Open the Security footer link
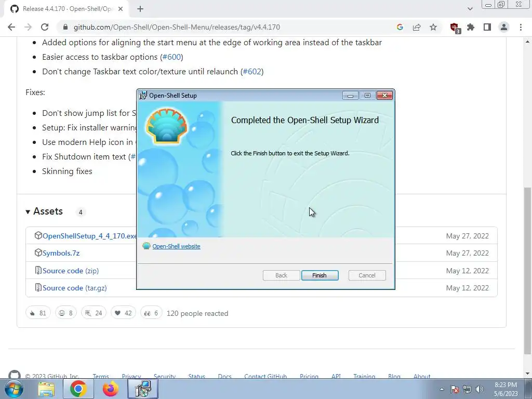The height and width of the screenshot is (399, 532). point(165,376)
